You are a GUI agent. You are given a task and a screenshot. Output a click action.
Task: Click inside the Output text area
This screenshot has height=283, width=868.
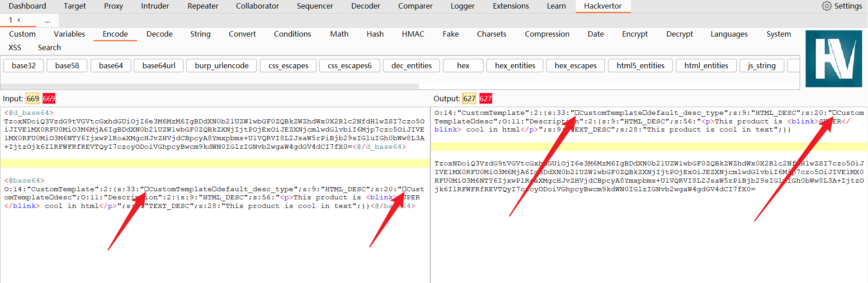[649, 195]
